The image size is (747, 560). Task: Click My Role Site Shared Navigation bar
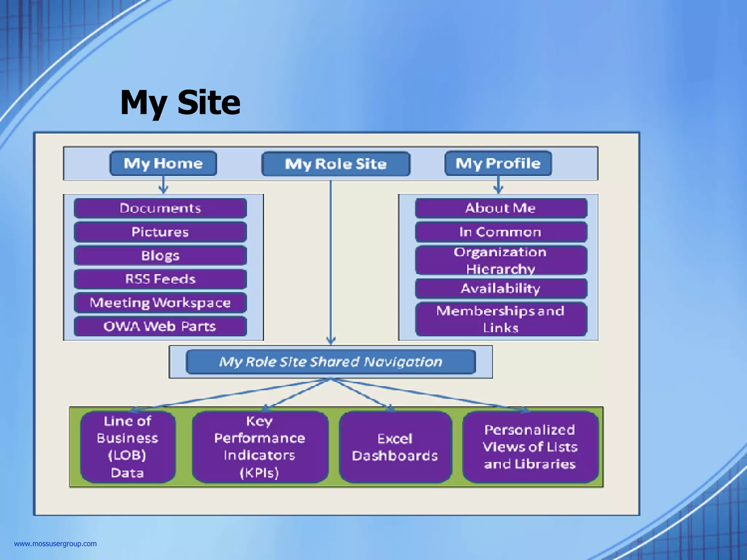pos(330,362)
